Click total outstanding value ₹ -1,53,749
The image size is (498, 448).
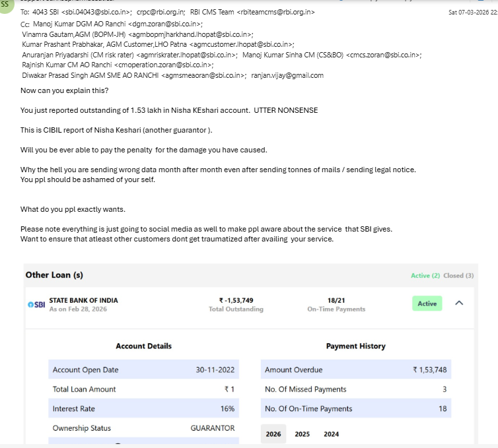tap(236, 300)
